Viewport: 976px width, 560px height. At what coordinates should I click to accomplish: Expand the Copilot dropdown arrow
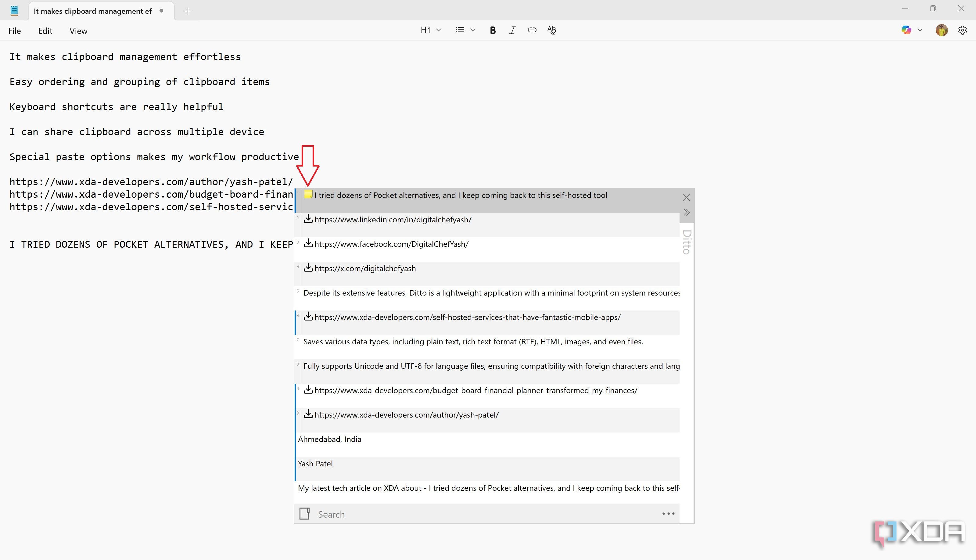click(x=920, y=30)
